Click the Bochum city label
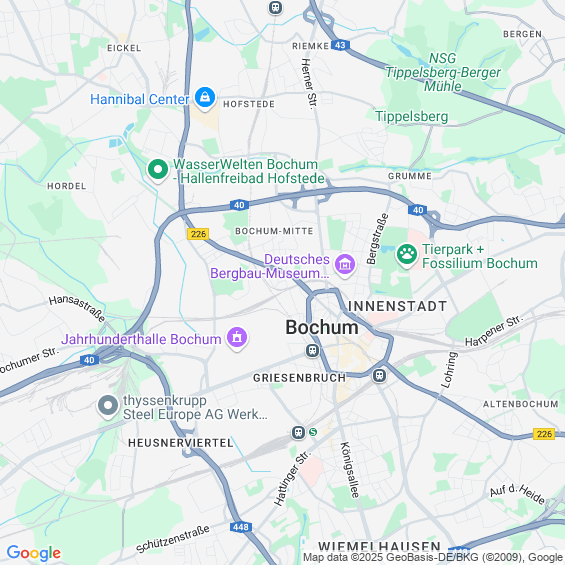The width and height of the screenshot is (565, 565). tap(322, 327)
